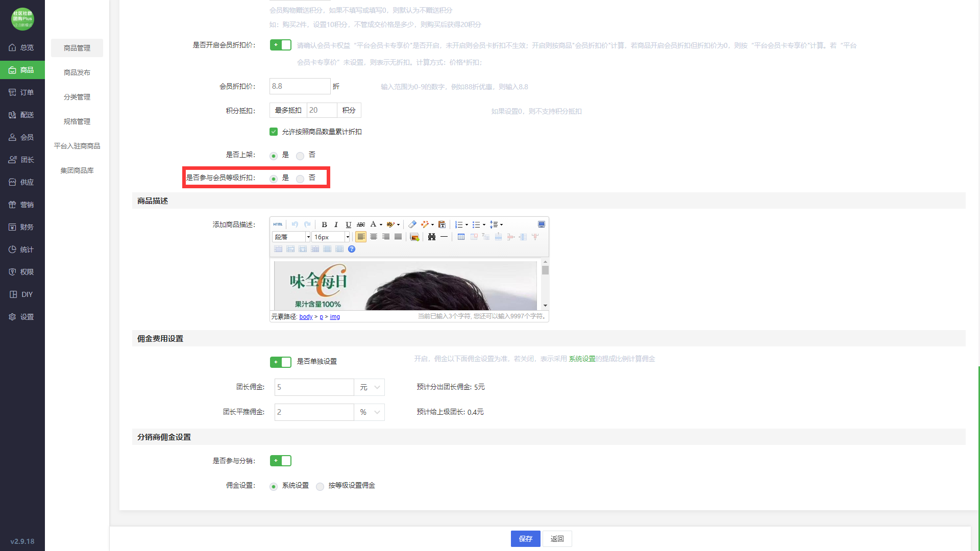Select 否 for 是否参与会员等级折扣
The height and width of the screenshot is (551, 980).
(300, 179)
